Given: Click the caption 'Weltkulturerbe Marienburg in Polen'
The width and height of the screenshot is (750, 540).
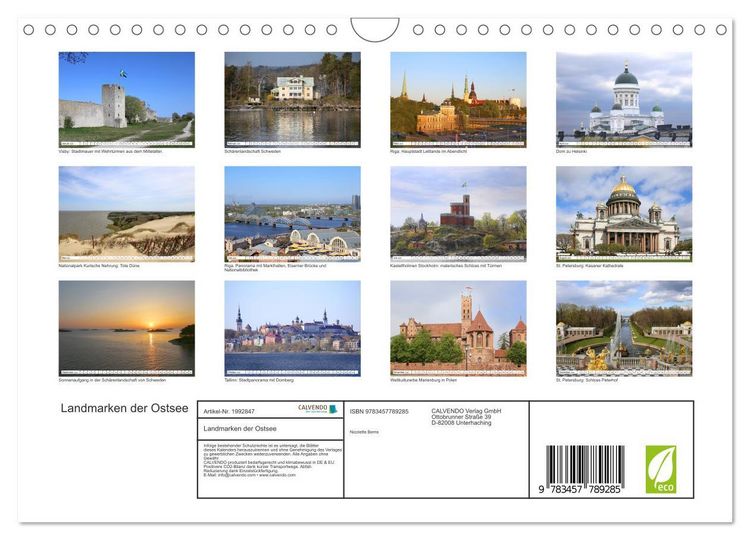Looking at the screenshot, I should [423, 380].
